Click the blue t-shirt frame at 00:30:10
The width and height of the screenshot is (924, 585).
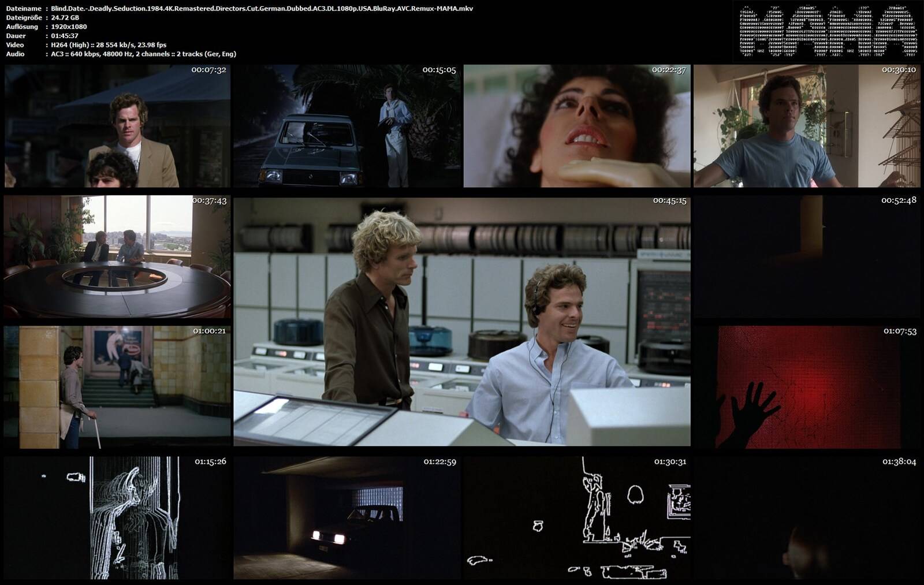(x=807, y=126)
